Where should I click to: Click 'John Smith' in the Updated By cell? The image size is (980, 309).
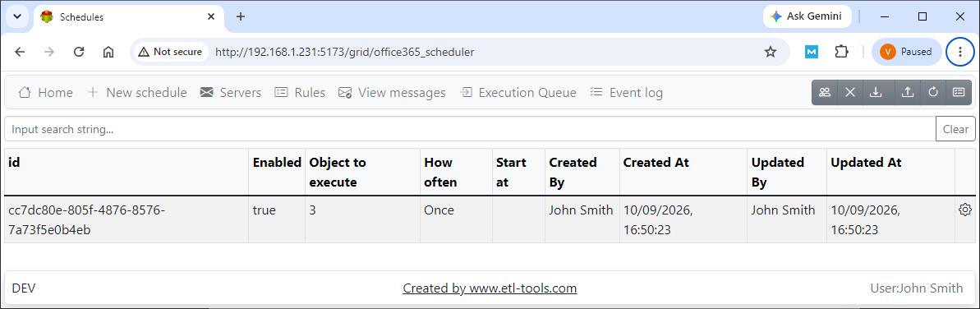pyautogui.click(x=783, y=210)
